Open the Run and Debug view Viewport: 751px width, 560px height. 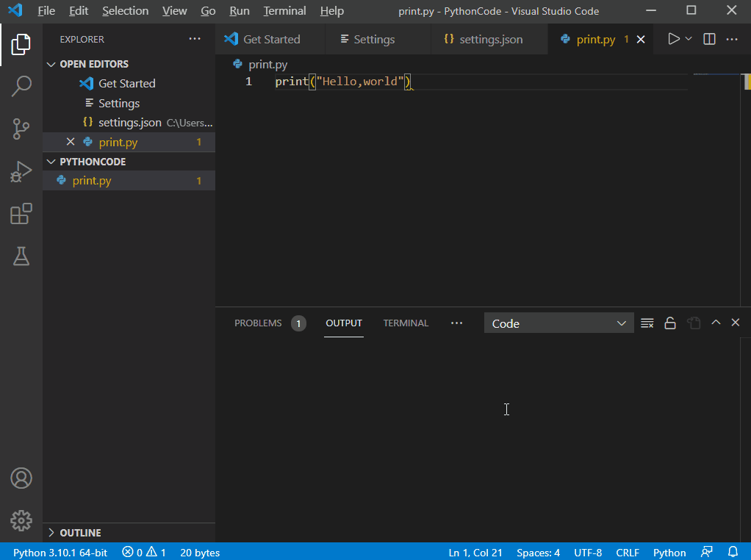21,170
